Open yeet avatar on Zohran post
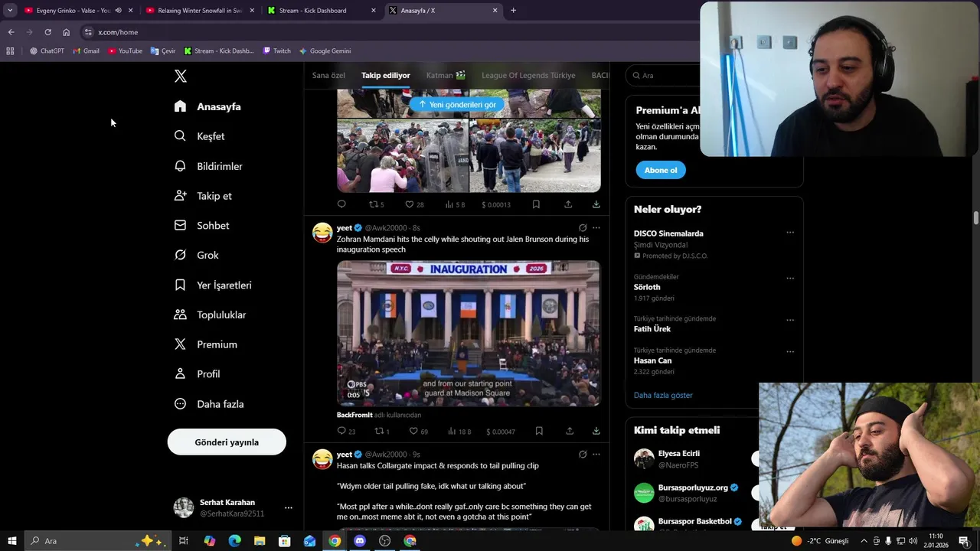 point(322,233)
